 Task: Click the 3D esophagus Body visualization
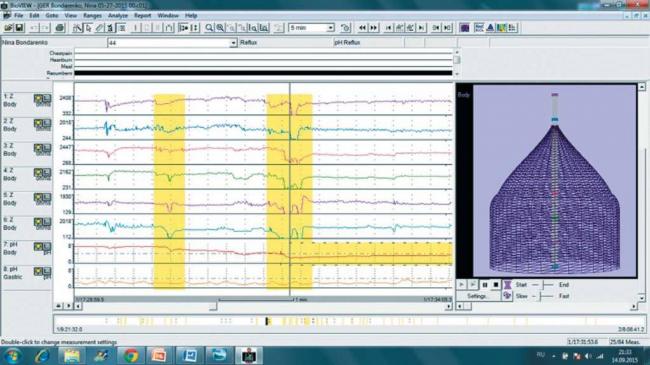tap(555, 181)
